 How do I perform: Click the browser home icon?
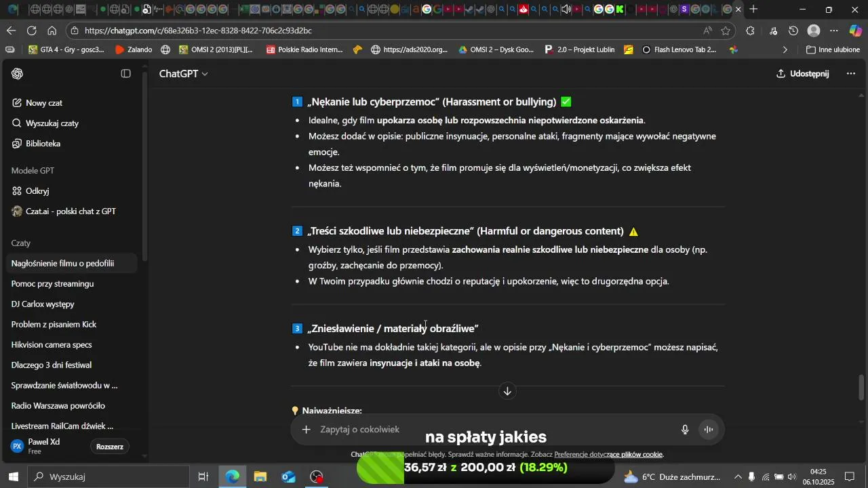(52, 30)
